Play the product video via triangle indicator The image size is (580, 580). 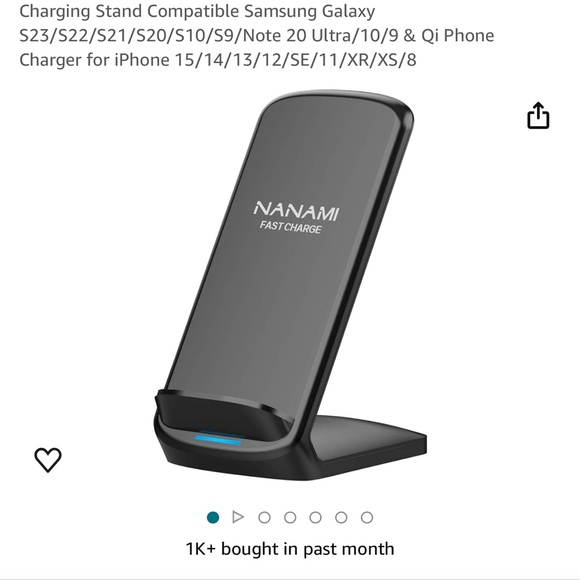coord(238,517)
